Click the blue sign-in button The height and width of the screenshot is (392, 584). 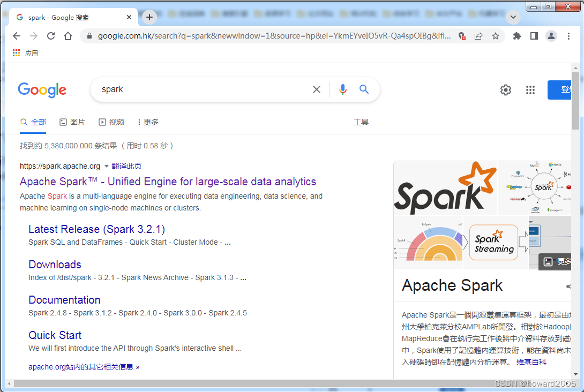(x=559, y=90)
